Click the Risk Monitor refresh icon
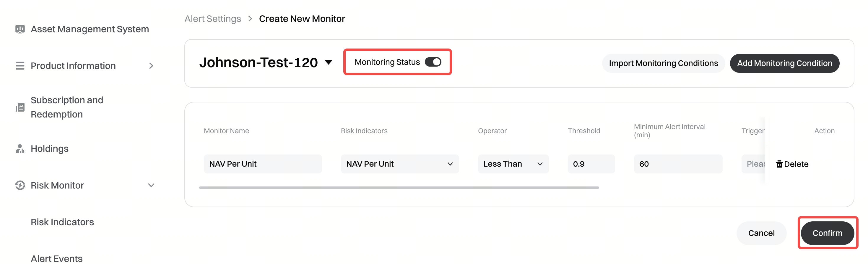This screenshot has width=868, height=264. 20,185
